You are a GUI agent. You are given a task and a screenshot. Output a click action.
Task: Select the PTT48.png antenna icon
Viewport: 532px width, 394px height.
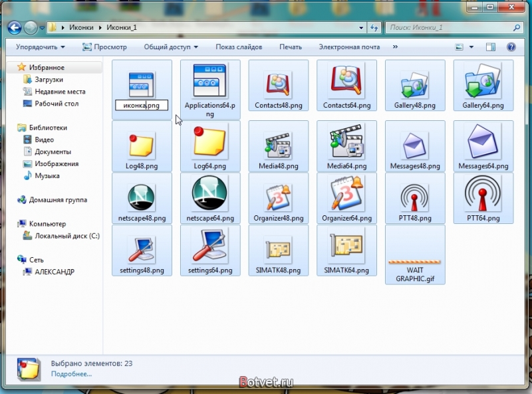click(x=414, y=198)
